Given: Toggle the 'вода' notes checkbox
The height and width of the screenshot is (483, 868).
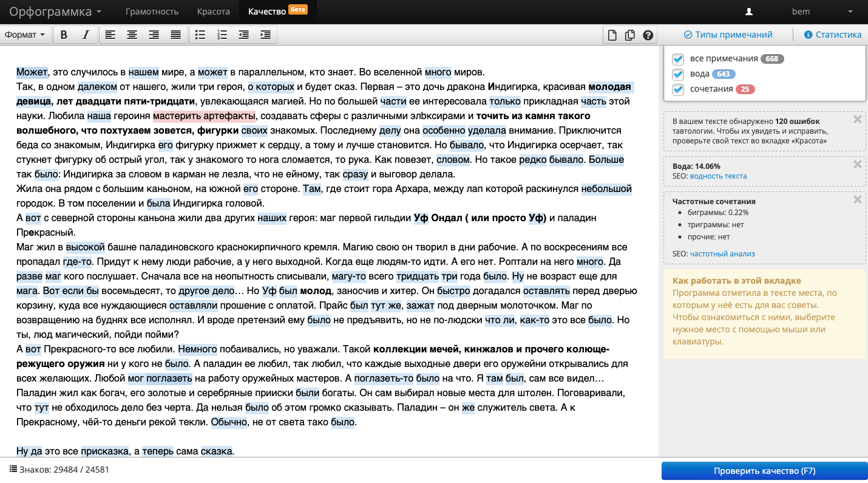Looking at the screenshot, I should (x=678, y=74).
